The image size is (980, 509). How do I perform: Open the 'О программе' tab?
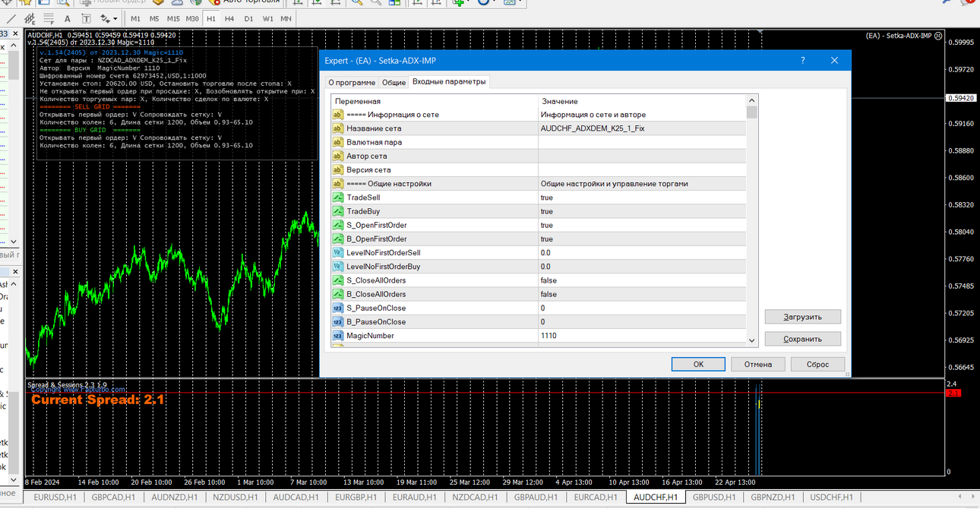coord(351,82)
